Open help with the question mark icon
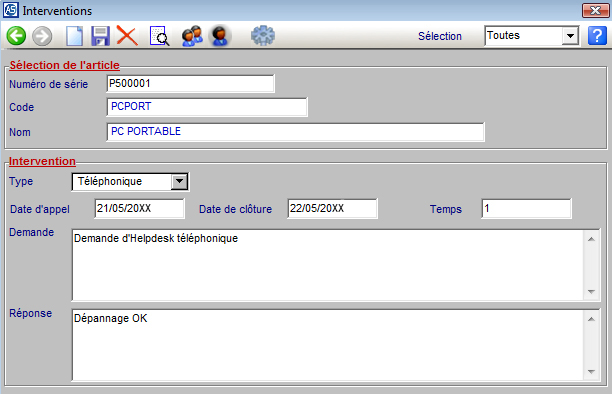 [x=597, y=36]
